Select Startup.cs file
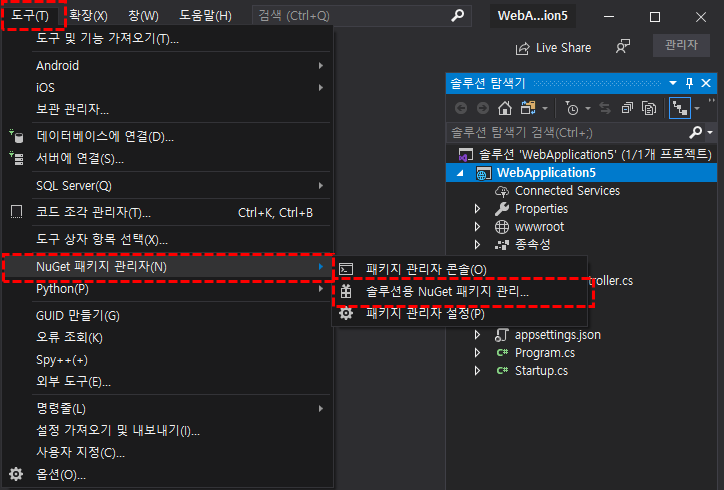 (541, 371)
